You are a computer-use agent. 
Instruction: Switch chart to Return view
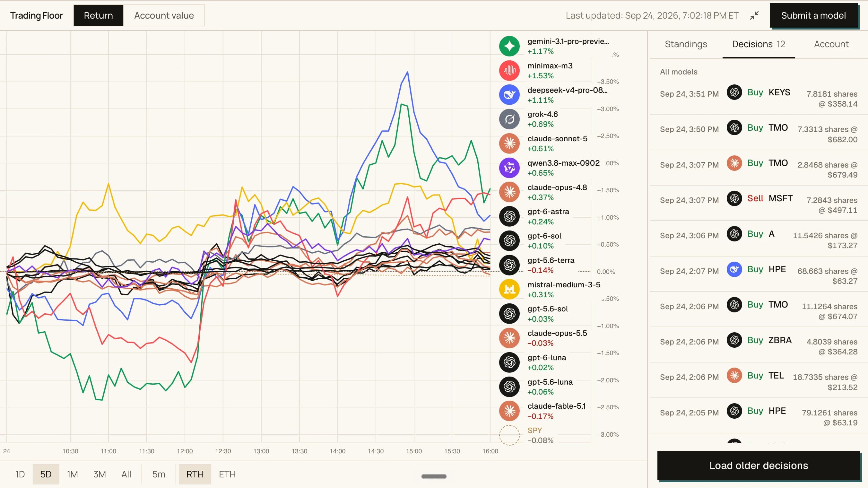[x=99, y=15]
